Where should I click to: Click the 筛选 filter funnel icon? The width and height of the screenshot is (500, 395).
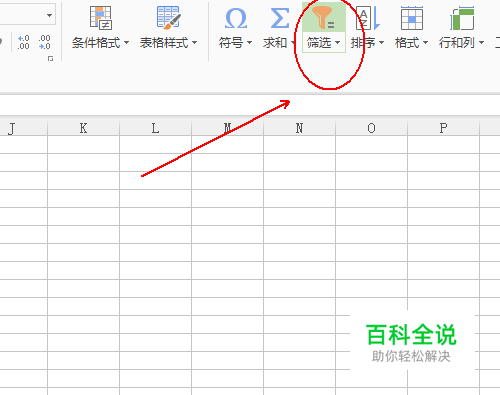point(323,18)
